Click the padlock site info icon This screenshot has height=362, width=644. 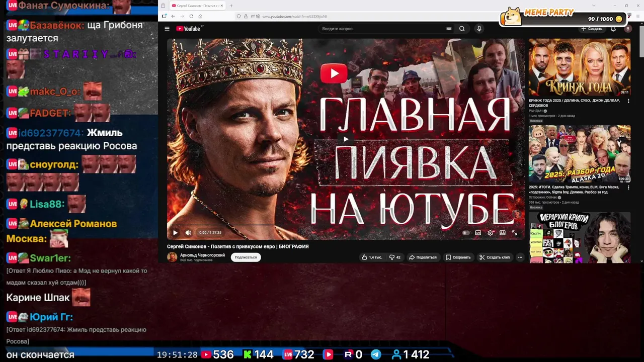[x=246, y=16]
